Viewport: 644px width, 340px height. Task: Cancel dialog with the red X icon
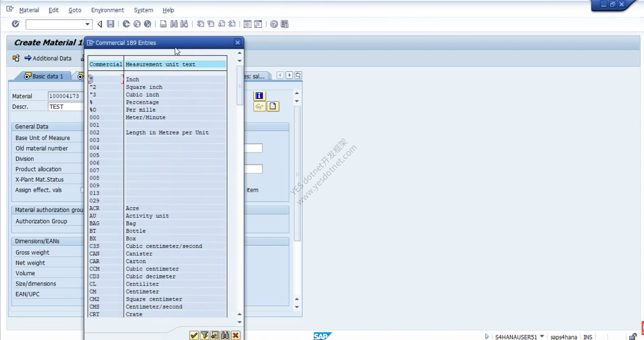pyautogui.click(x=236, y=335)
